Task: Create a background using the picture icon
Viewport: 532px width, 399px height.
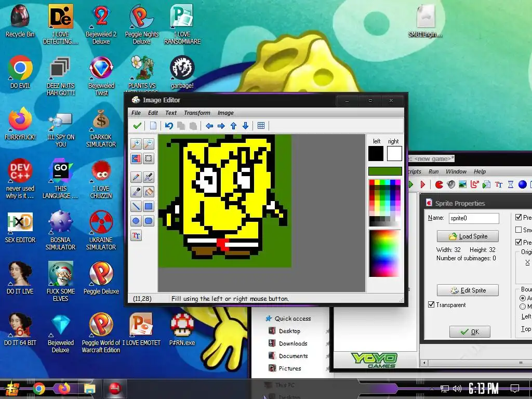Action: pyautogui.click(x=462, y=184)
